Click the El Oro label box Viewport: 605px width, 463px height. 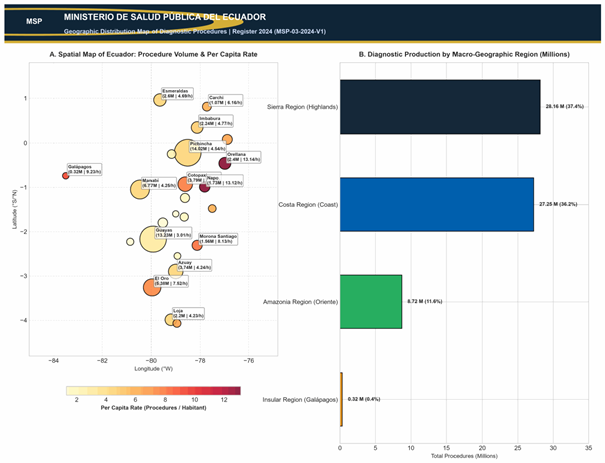pyautogui.click(x=171, y=281)
